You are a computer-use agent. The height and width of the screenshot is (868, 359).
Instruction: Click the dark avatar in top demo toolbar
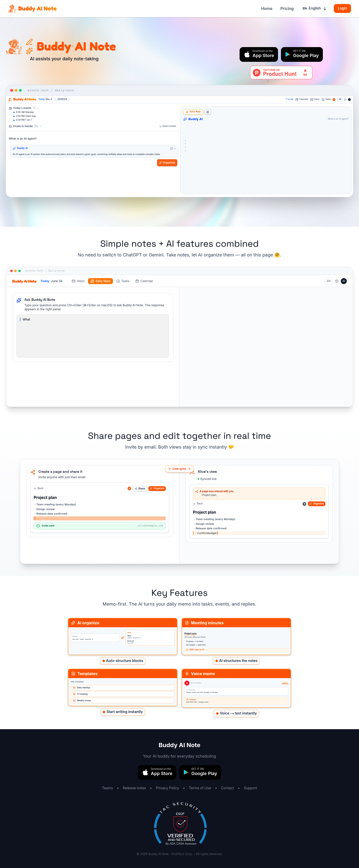[349, 100]
